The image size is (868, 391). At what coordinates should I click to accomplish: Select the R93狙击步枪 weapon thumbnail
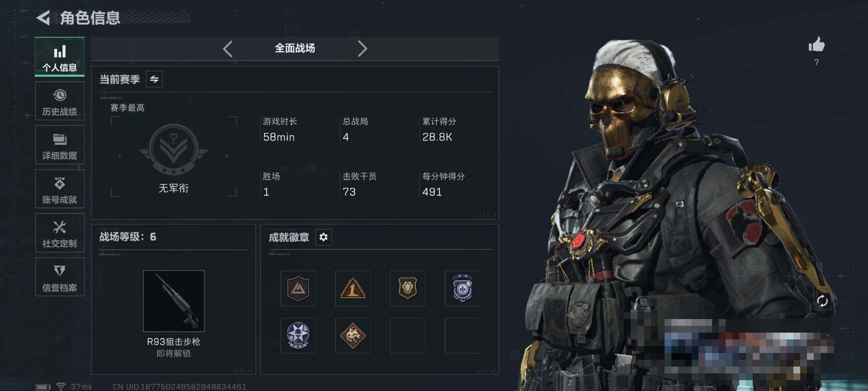pos(174,301)
